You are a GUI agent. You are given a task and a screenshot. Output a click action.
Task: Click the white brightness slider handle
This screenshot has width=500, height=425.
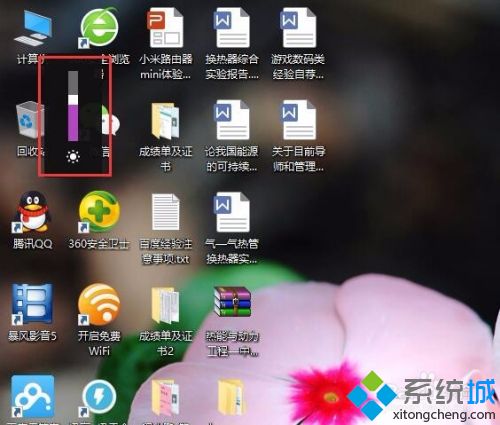tap(73, 99)
